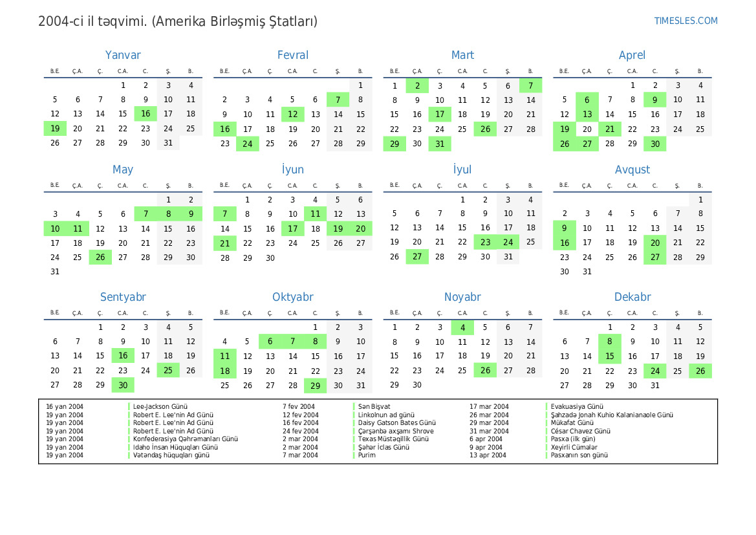Click July 27 highlighted date
The image size is (756, 535).
(417, 257)
